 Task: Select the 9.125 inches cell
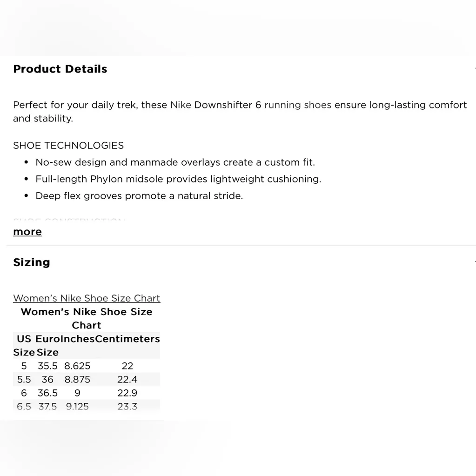[x=77, y=406]
